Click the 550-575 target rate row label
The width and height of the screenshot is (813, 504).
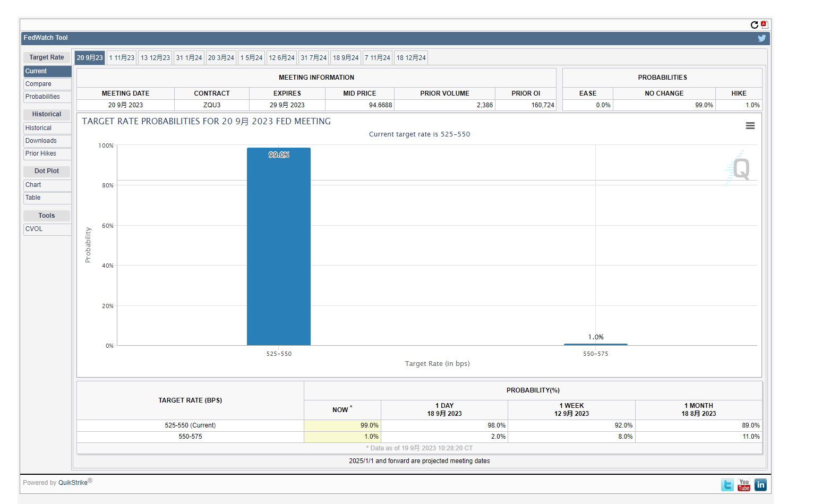[190, 437]
